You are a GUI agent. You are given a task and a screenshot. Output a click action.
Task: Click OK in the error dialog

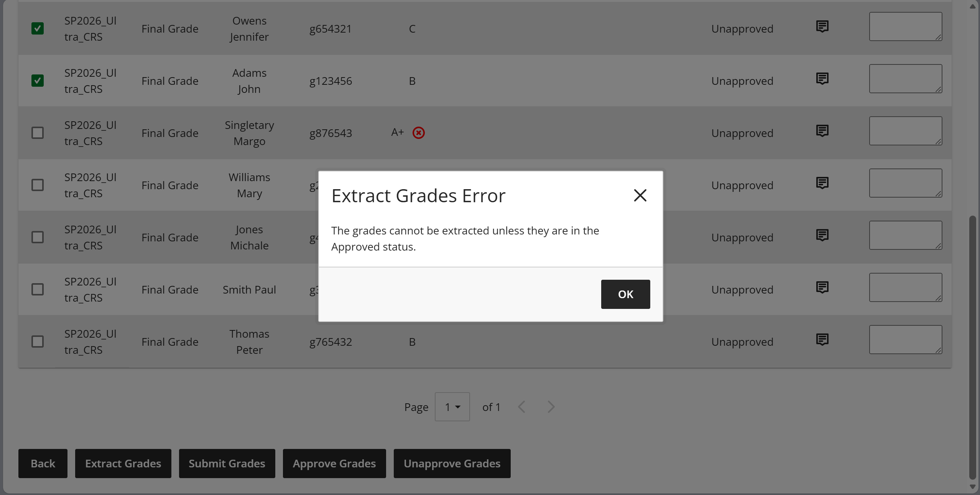[x=625, y=294]
